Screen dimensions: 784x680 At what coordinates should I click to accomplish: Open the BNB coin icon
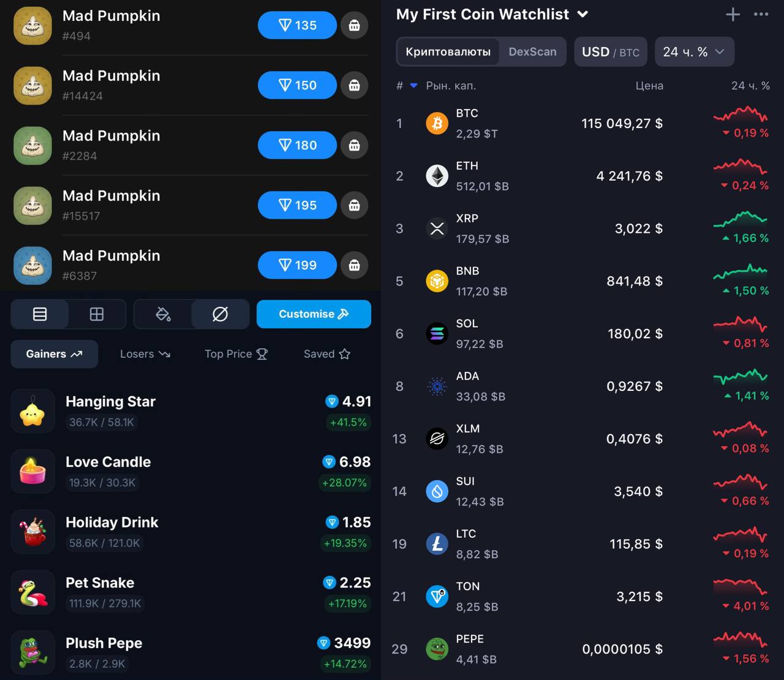point(437,281)
